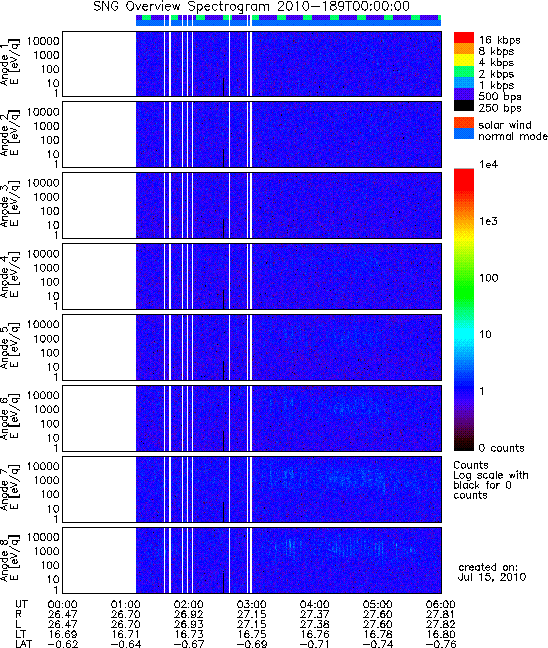This screenshot has width=548, height=648.
Task: Click the telemetry mode bar above Anode 1
Action: 288,21
